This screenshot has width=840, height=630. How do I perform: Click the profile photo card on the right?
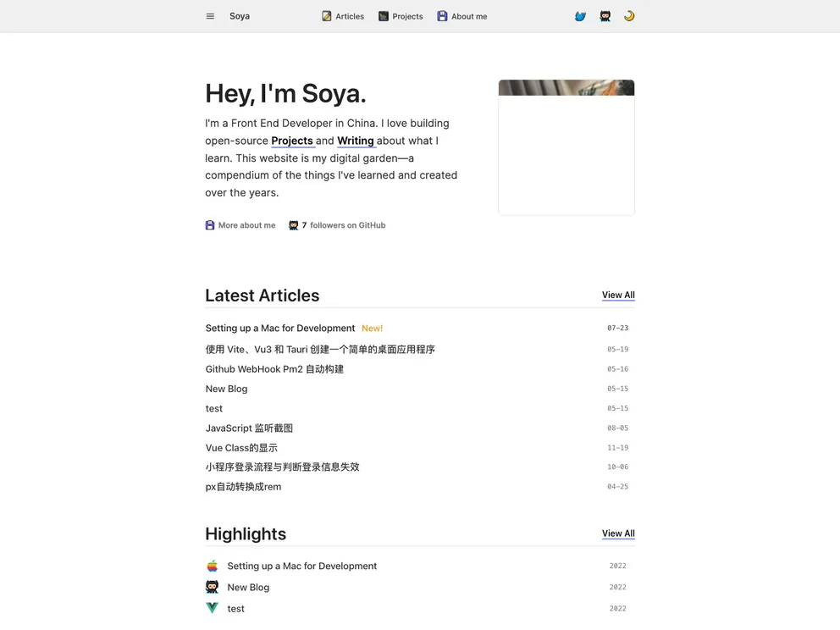click(x=566, y=146)
